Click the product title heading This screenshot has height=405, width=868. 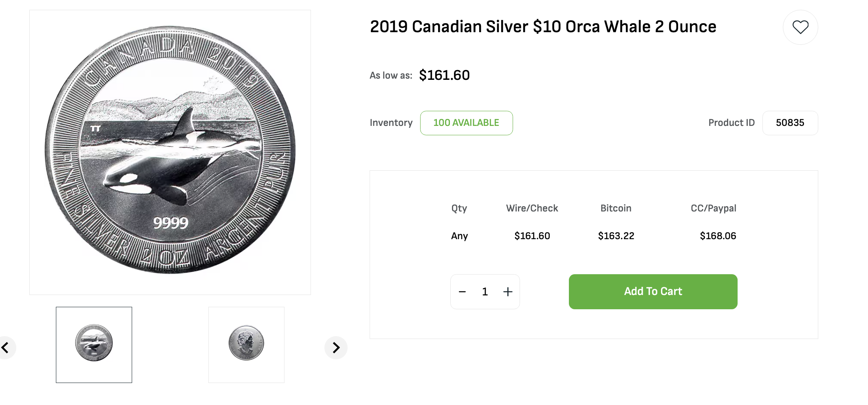point(543,27)
